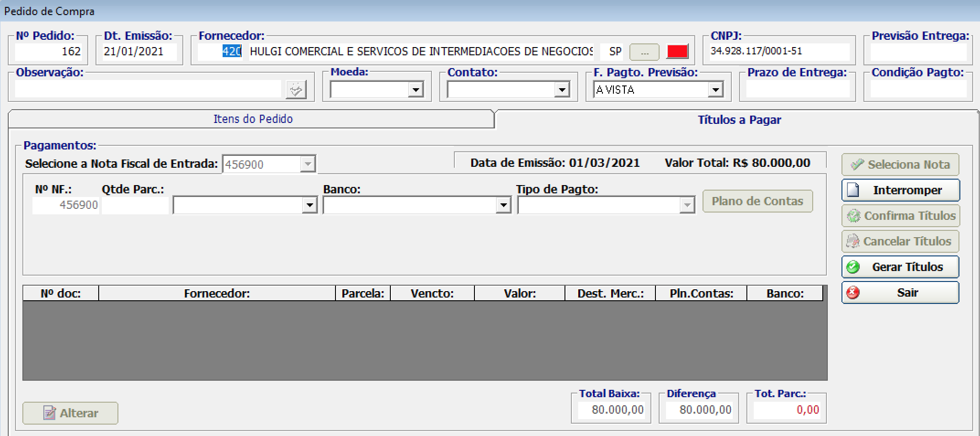Image resolution: width=980 pixels, height=436 pixels.
Task: Expand the Contato dropdown
Action: coord(562,90)
